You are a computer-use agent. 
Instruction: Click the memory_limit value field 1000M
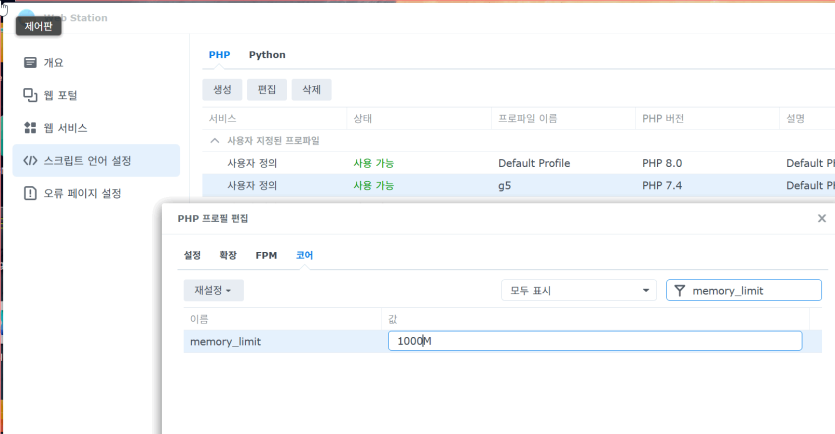tap(595, 341)
